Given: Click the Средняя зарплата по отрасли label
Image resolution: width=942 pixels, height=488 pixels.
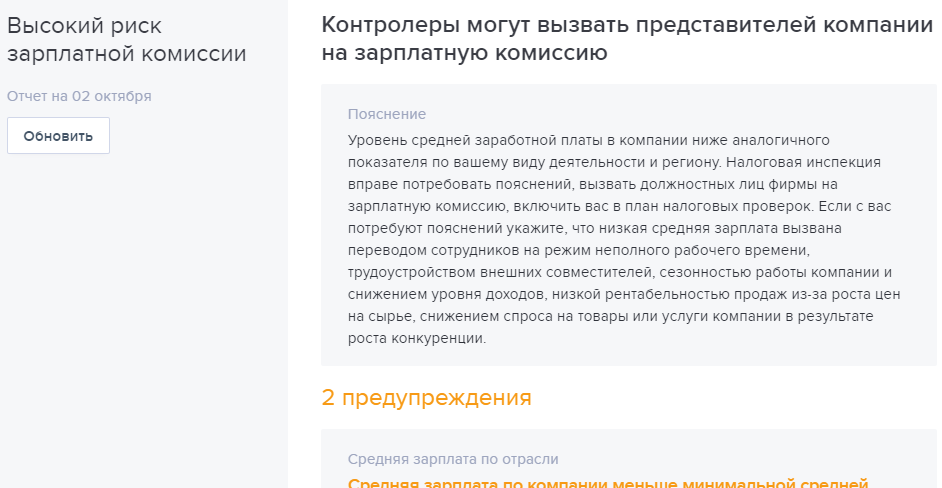Looking at the screenshot, I should click(x=453, y=459).
